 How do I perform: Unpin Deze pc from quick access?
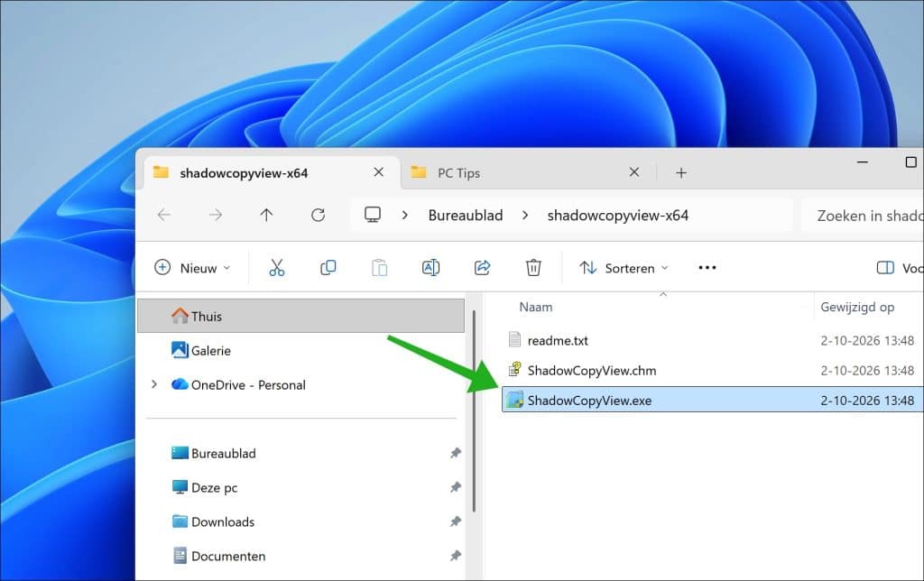[455, 486]
